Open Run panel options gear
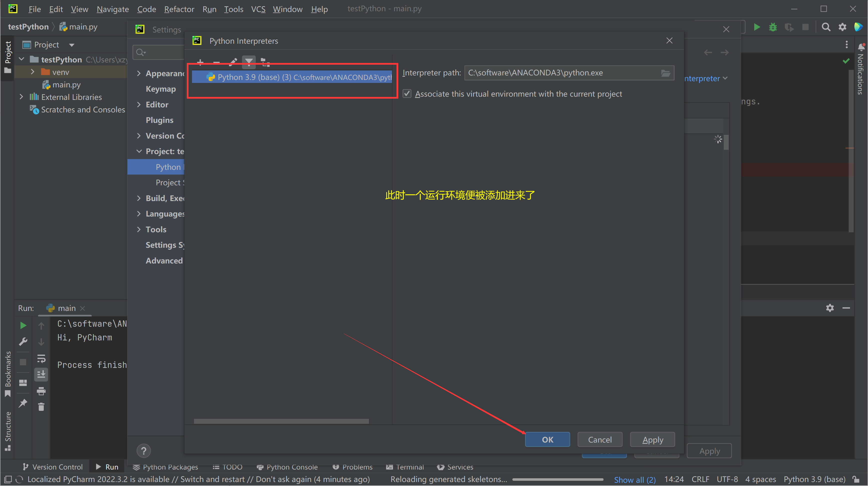Screen dimensions: 868x486 [x=829, y=308]
